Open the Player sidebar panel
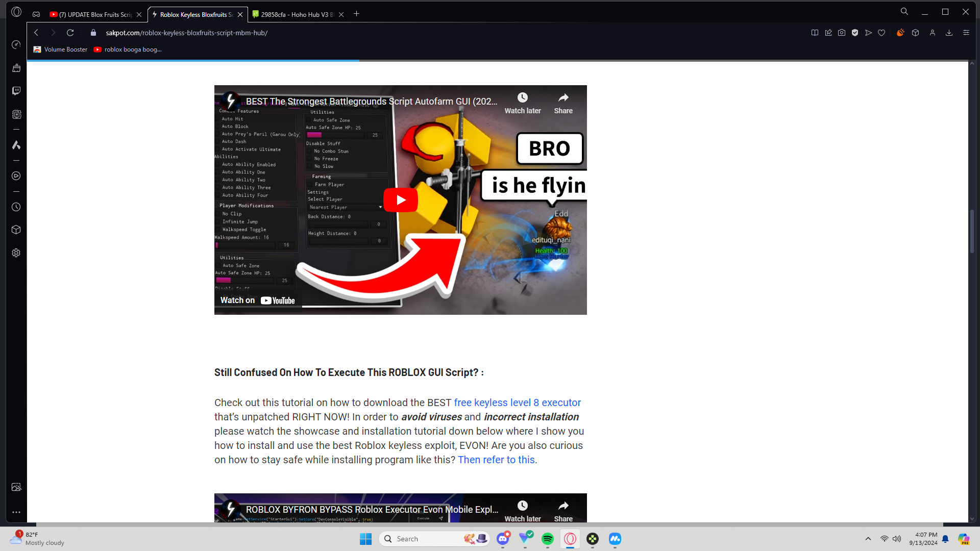This screenshot has width=980, height=551. pyautogui.click(x=16, y=176)
